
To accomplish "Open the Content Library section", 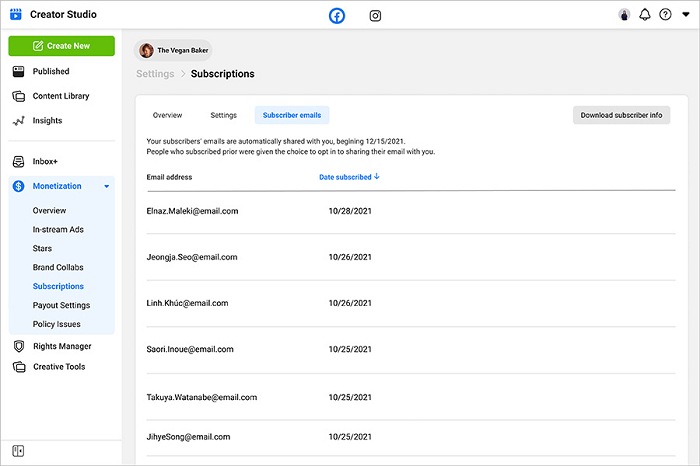I will tap(60, 96).
